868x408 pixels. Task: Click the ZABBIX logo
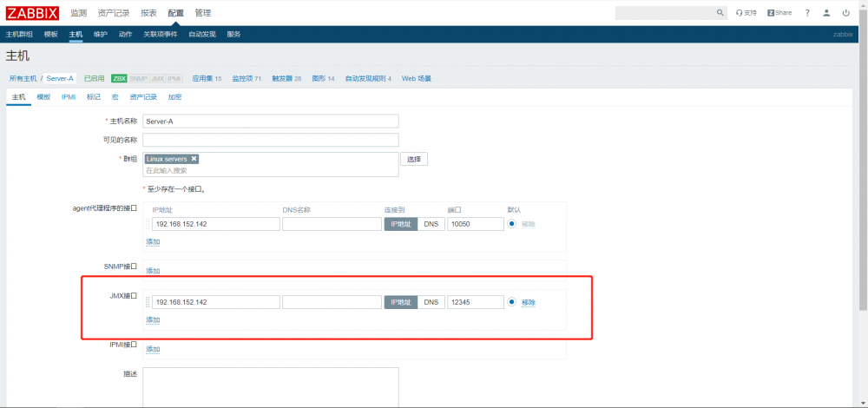pyautogui.click(x=32, y=13)
